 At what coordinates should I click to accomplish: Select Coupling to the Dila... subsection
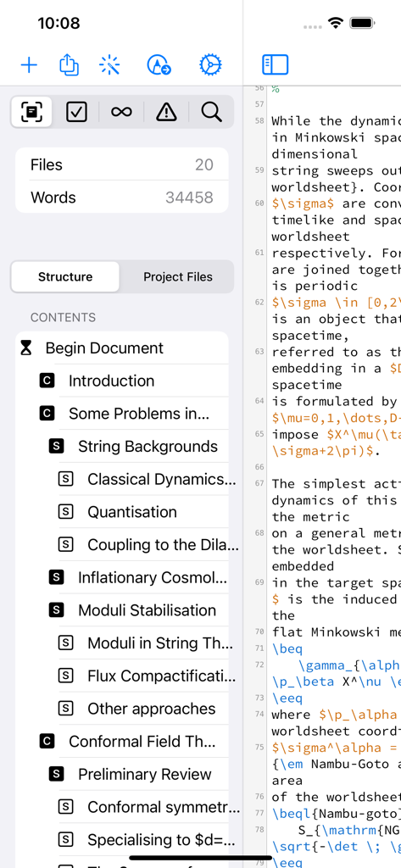pos(122,545)
